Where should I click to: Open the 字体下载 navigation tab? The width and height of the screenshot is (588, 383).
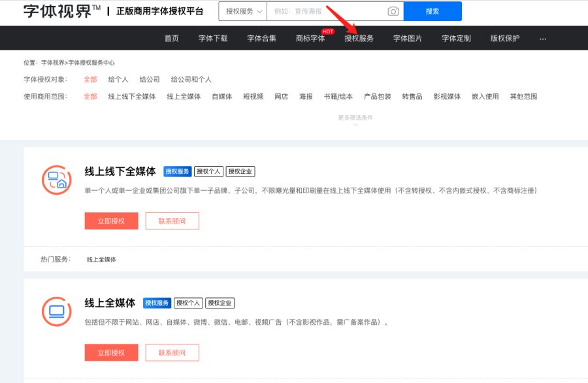[213, 39]
